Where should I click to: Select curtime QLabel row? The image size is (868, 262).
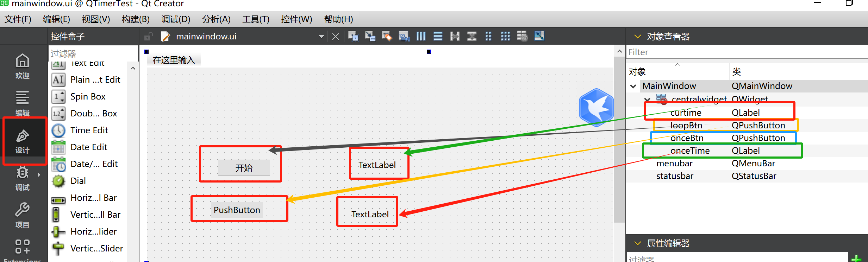[747, 113]
